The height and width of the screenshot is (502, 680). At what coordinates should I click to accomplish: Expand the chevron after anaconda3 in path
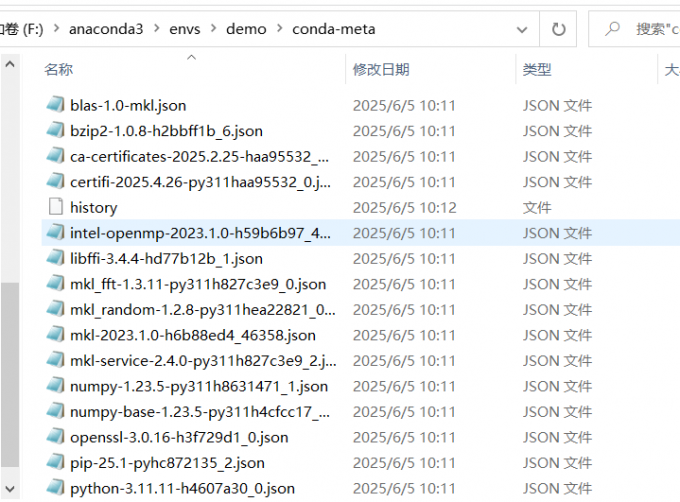pyautogui.click(x=157, y=29)
